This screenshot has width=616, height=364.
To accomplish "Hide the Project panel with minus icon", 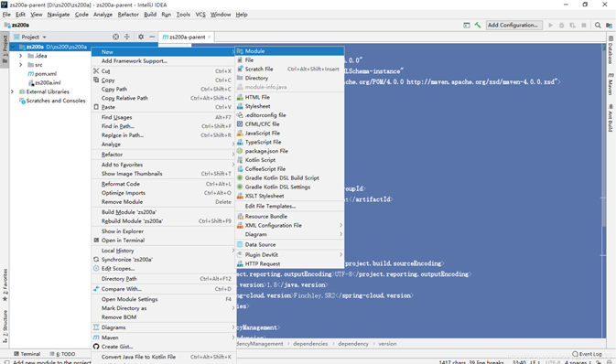I will click(152, 37).
